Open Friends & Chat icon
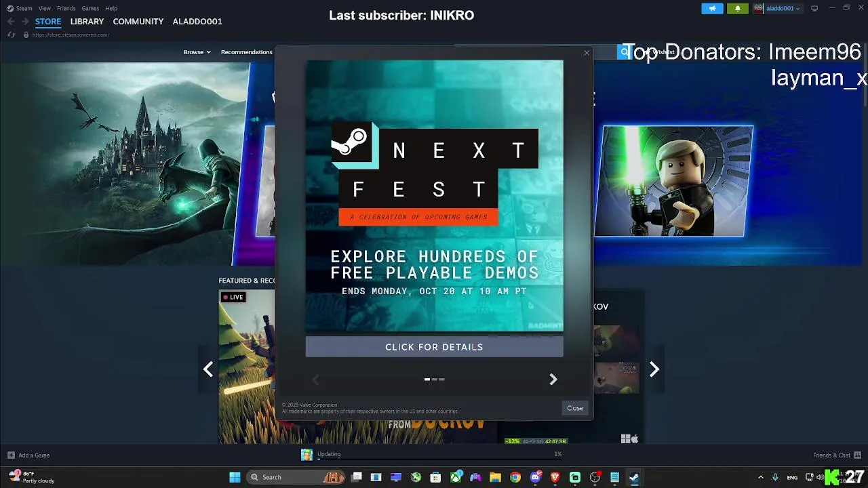The image size is (868, 488). [857, 455]
